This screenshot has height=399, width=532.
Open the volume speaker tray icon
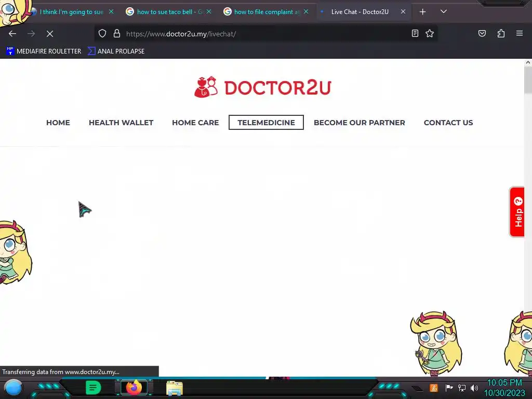click(x=474, y=388)
